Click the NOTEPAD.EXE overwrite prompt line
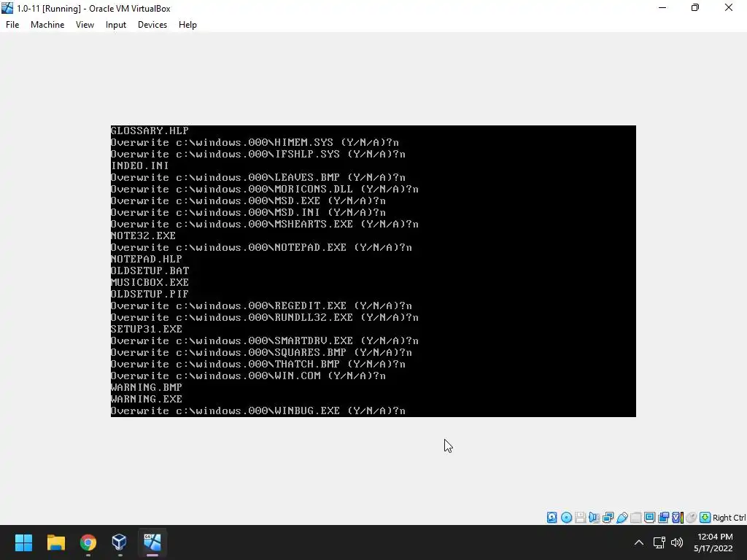 coord(262,247)
